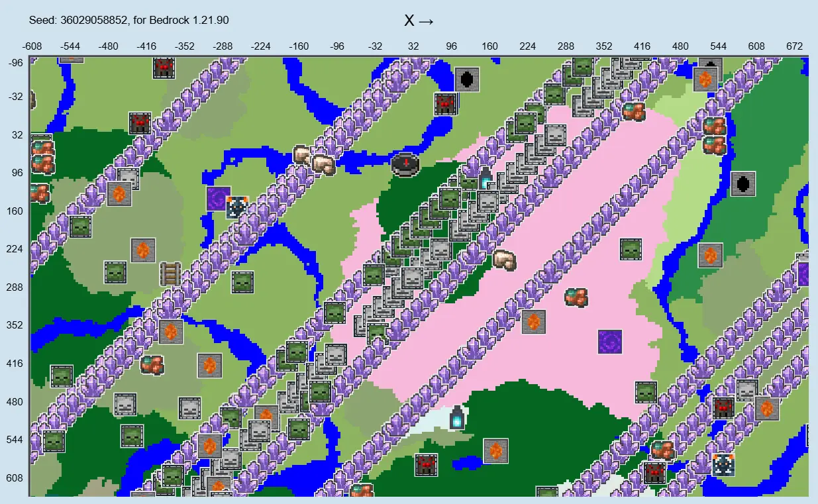This screenshot has height=504, width=818.
Task: Select the orange blob icon beside the lower-right spider spawner
Action: (767, 409)
